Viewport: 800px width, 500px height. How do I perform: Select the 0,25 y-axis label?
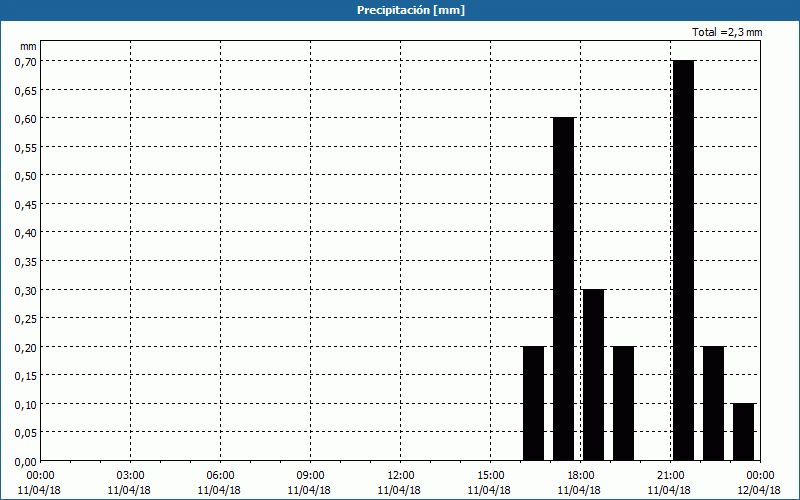coord(26,318)
